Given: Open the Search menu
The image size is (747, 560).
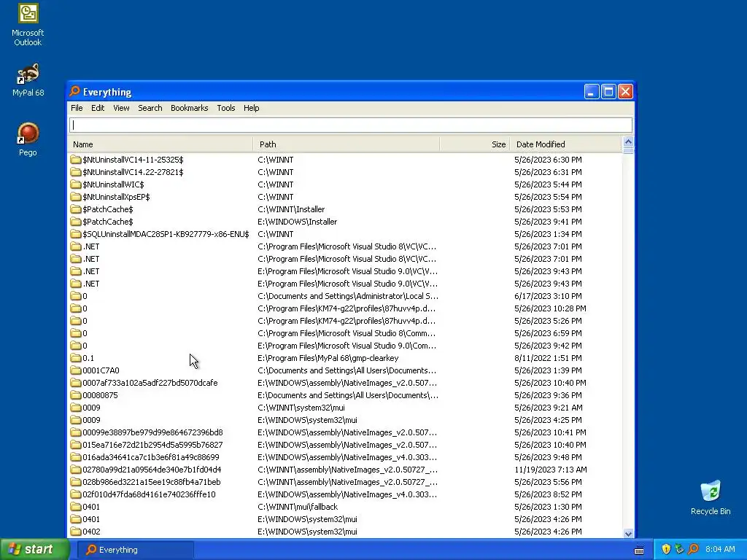Looking at the screenshot, I should 150,108.
